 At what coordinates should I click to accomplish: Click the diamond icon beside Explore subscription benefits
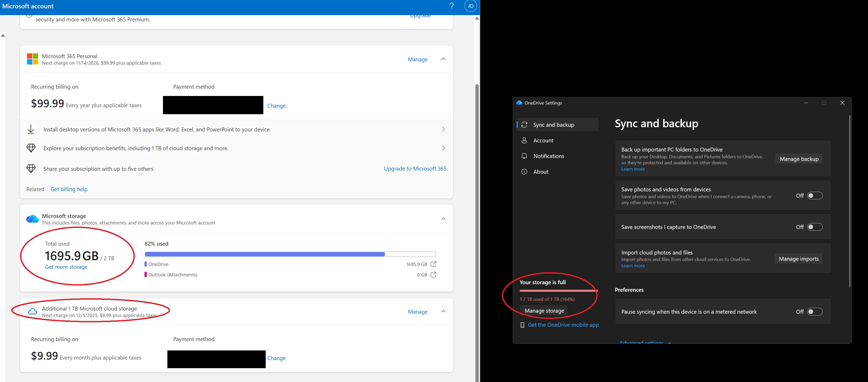(31, 148)
